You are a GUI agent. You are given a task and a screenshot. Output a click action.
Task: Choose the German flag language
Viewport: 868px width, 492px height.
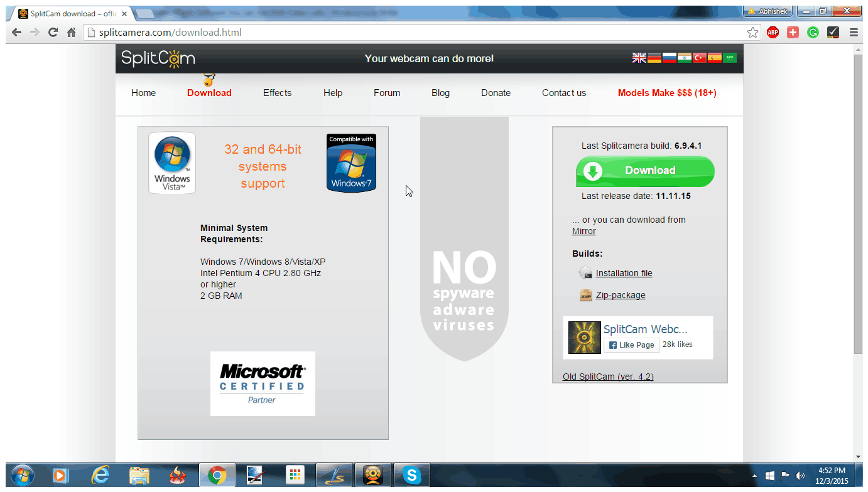[x=654, y=58]
